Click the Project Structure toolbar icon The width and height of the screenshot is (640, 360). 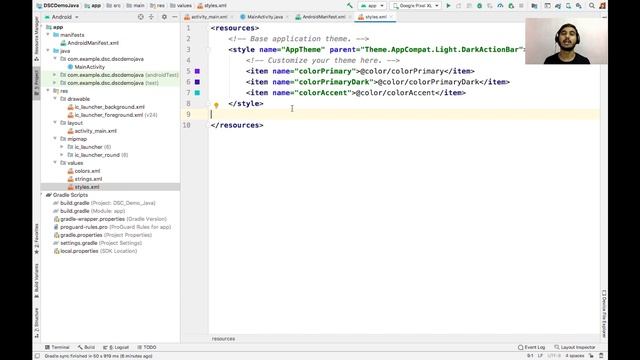534,6
